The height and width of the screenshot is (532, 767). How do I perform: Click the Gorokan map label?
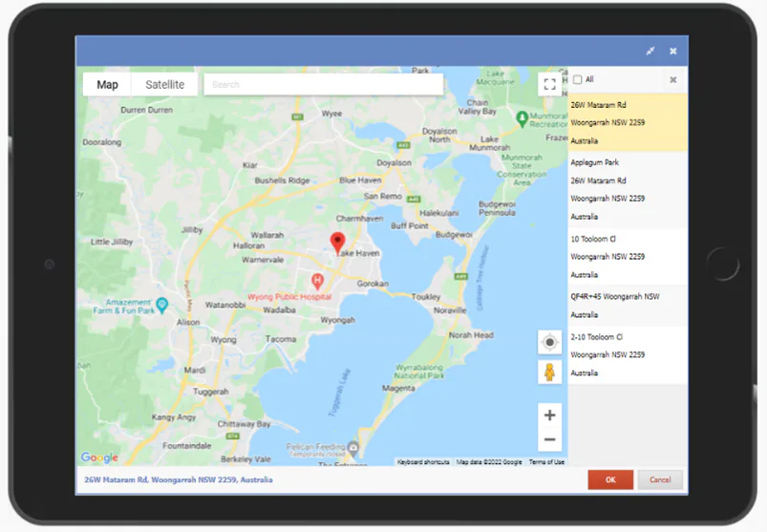pos(373,284)
